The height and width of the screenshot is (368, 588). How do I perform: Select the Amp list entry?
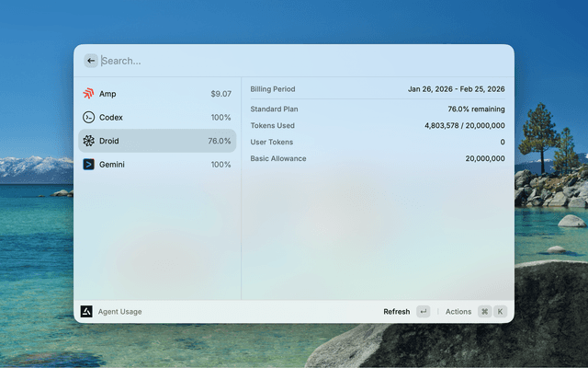156,94
